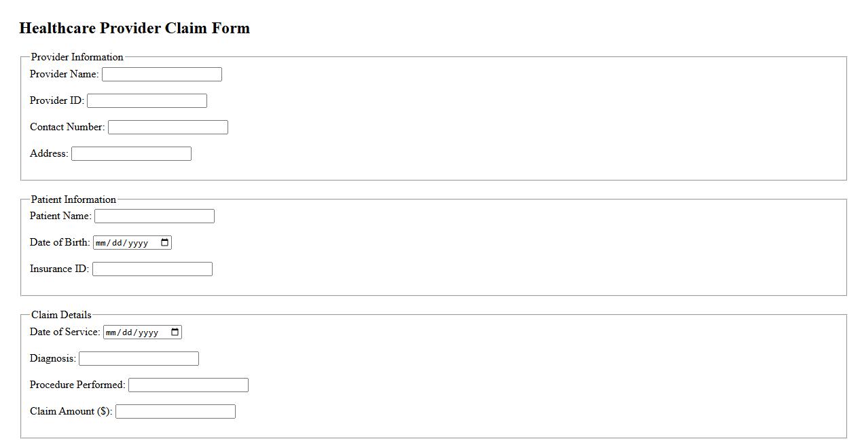Click the provider Address input field

pos(131,154)
